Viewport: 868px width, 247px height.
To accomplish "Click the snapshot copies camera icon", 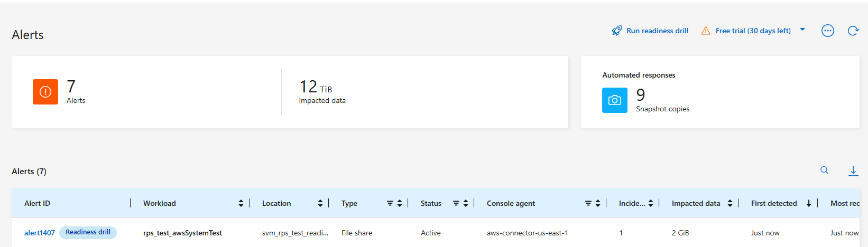I will [615, 100].
